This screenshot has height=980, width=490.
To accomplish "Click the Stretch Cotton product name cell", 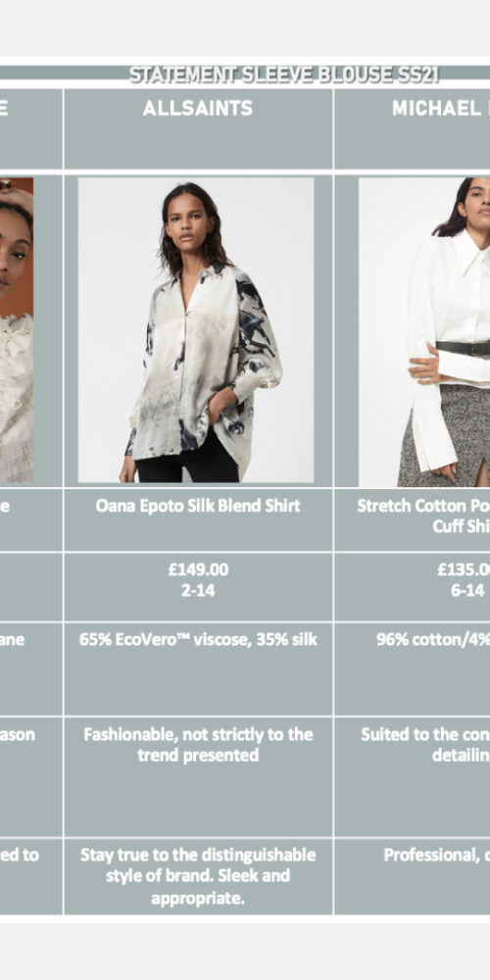I will coord(413,520).
